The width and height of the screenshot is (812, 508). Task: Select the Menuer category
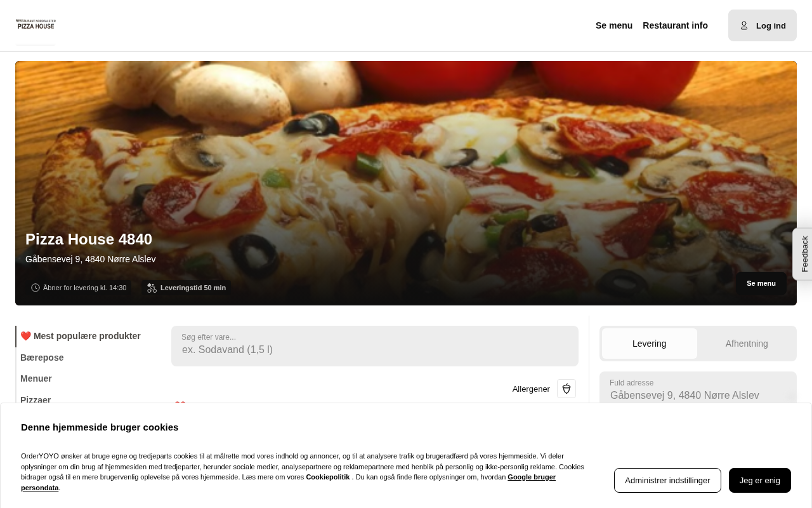pyautogui.click(x=36, y=378)
